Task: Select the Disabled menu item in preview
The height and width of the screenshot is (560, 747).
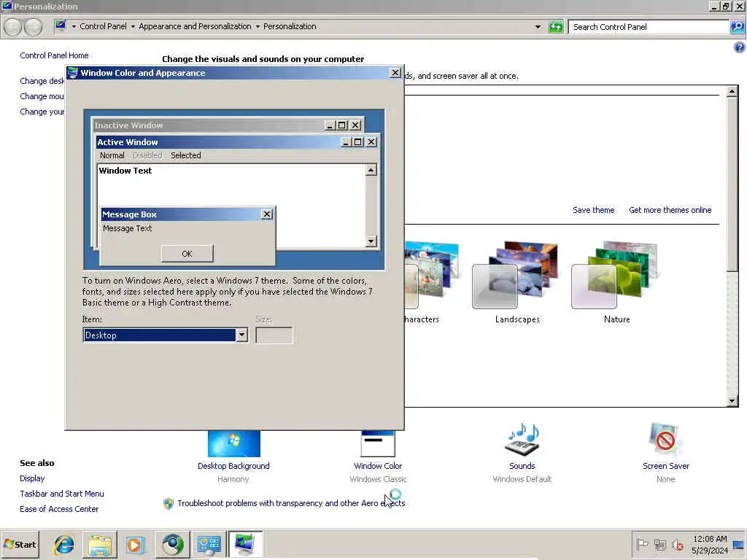Action: 147,155
